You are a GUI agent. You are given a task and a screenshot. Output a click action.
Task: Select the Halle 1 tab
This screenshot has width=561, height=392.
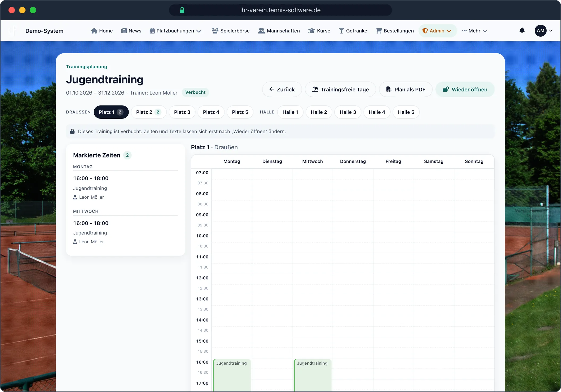[290, 112]
